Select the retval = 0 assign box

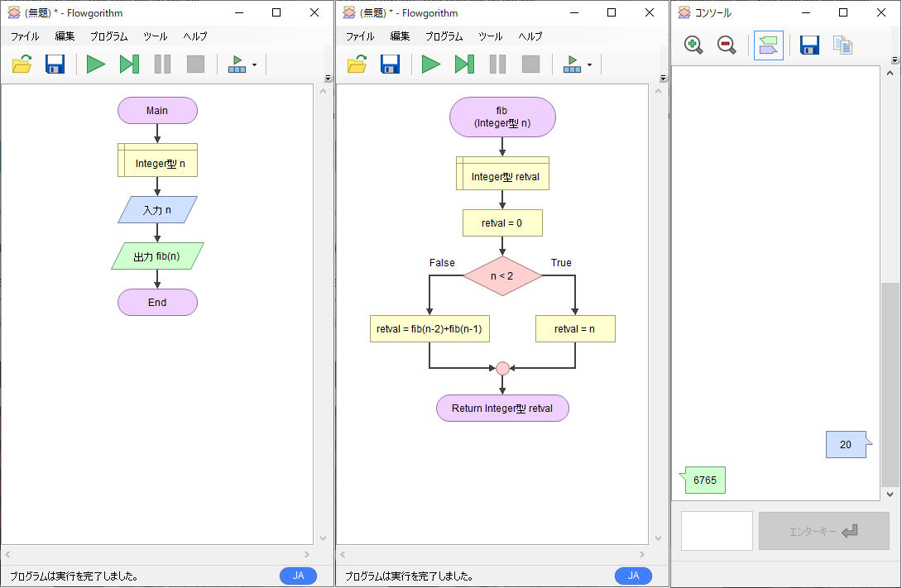coord(503,223)
